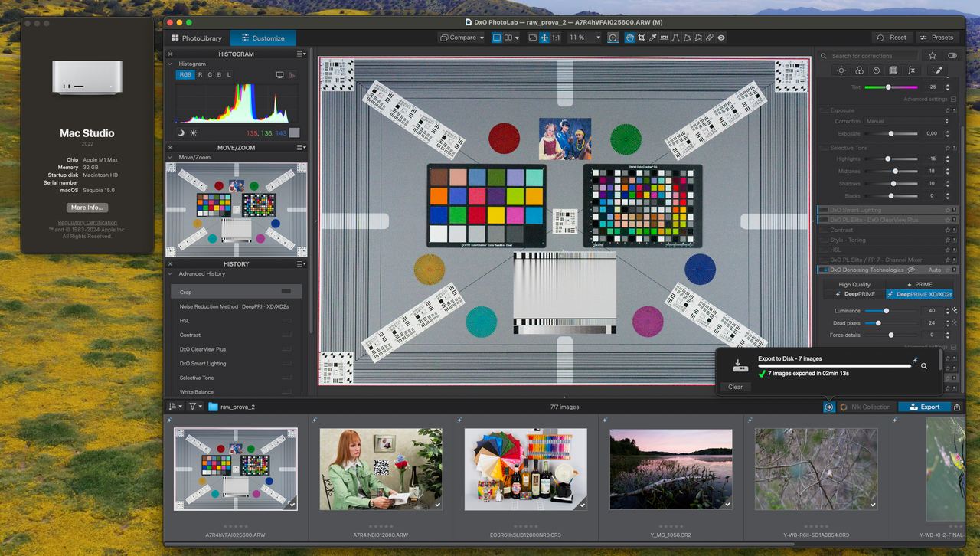This screenshot has width=980, height=556.
Task: Switch to the Customize tab
Action: coord(263,38)
